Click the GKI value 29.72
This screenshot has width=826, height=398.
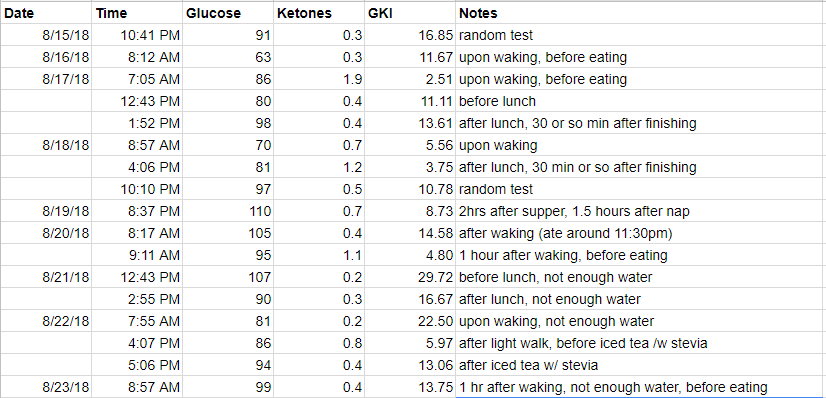point(410,277)
